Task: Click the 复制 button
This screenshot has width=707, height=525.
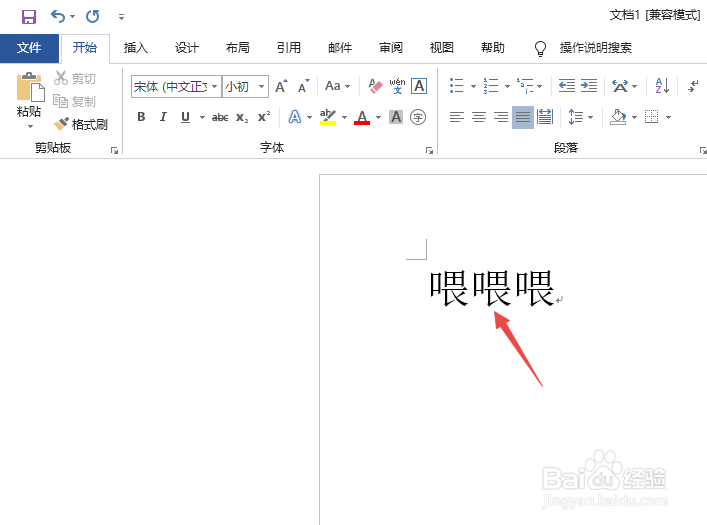Action: [x=75, y=101]
